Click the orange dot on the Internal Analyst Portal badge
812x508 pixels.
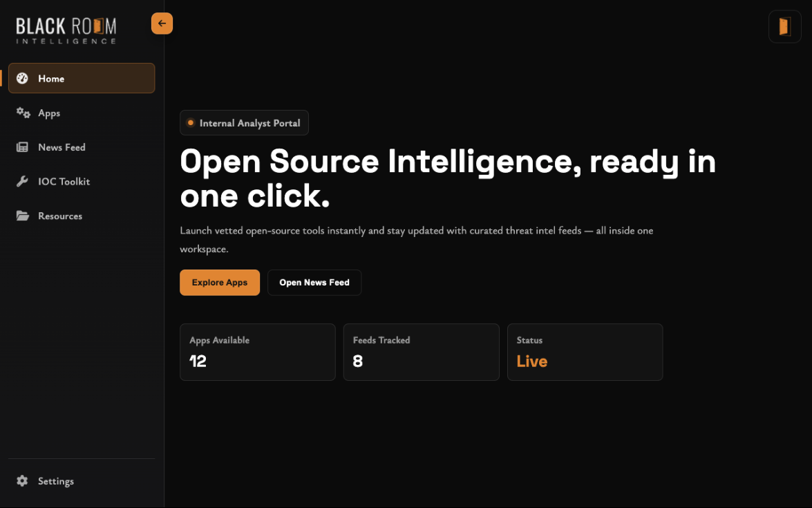(x=191, y=122)
